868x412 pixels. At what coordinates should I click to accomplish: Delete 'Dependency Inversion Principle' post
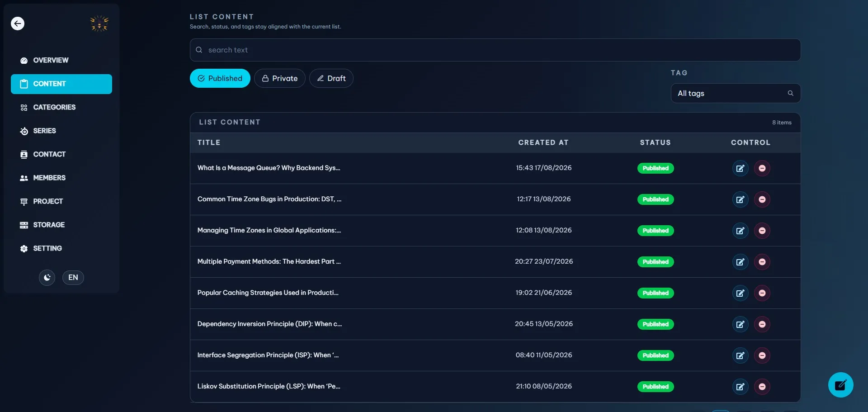762,325
